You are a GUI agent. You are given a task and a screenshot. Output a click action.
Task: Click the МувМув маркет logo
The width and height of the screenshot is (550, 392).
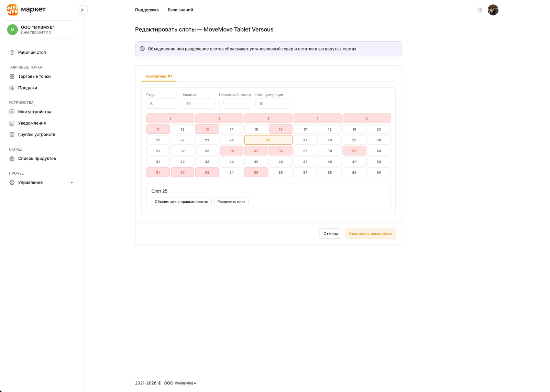[26, 10]
